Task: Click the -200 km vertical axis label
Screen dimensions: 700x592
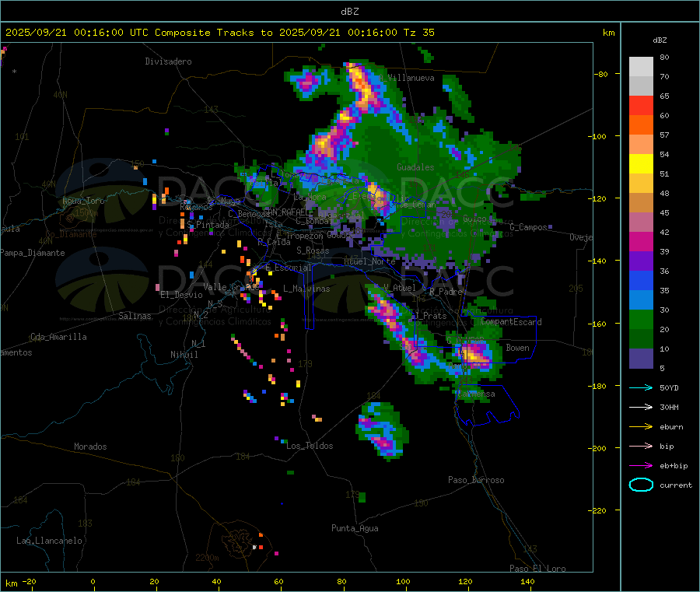Action: point(597,448)
